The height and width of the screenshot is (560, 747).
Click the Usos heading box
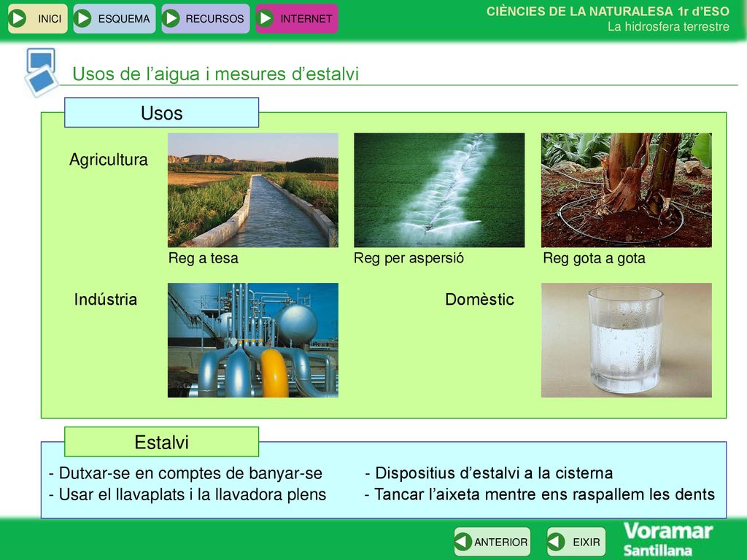click(161, 113)
